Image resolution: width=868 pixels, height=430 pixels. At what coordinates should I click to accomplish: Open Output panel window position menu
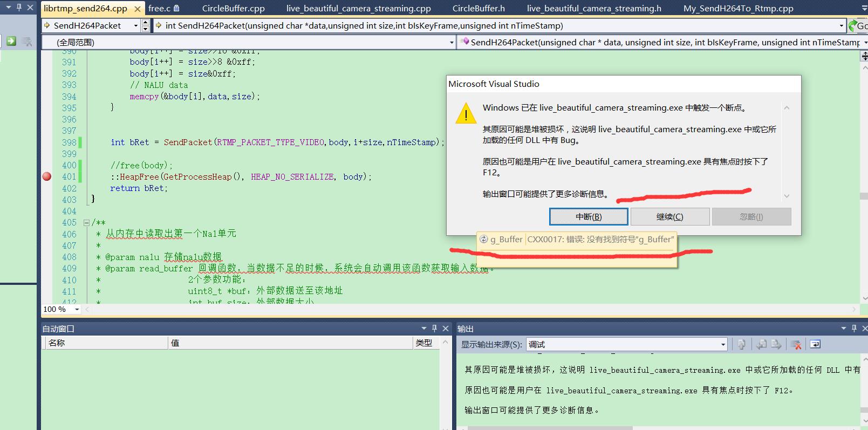pyautogui.click(x=844, y=328)
